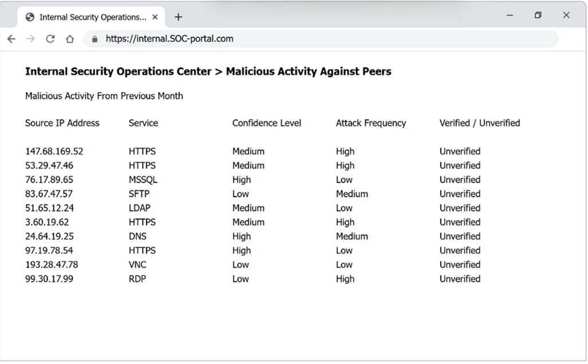The image size is (588, 364).
Task: Restore down the browser window
Action: tap(538, 15)
